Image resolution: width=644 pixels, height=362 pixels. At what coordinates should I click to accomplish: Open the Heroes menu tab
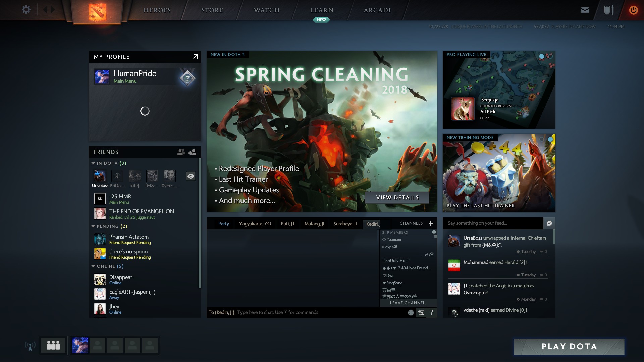(157, 10)
